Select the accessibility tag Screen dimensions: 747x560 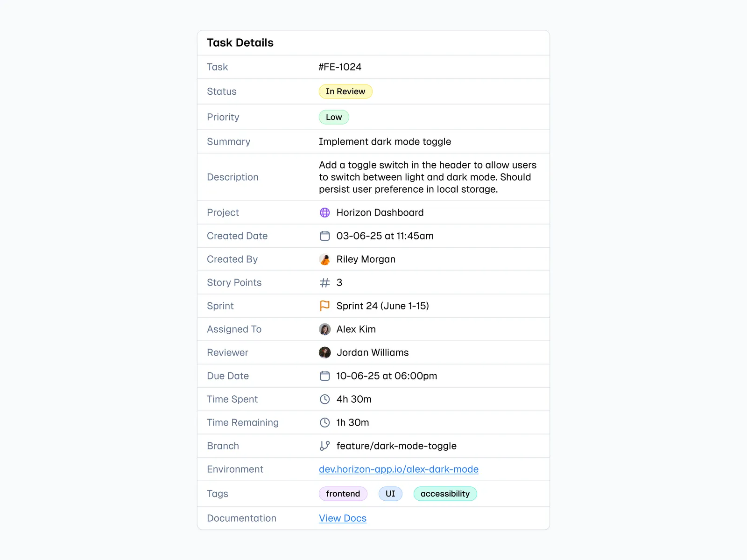445,494
